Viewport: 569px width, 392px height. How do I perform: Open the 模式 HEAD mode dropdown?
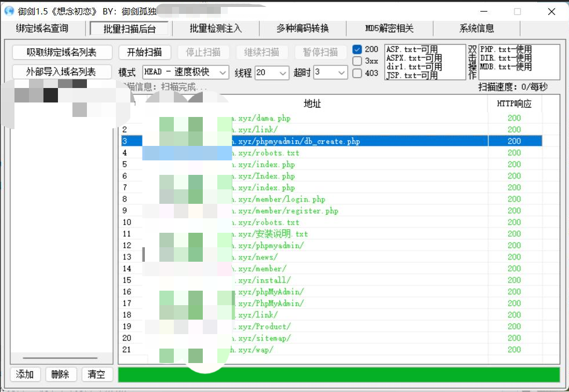tap(186, 72)
